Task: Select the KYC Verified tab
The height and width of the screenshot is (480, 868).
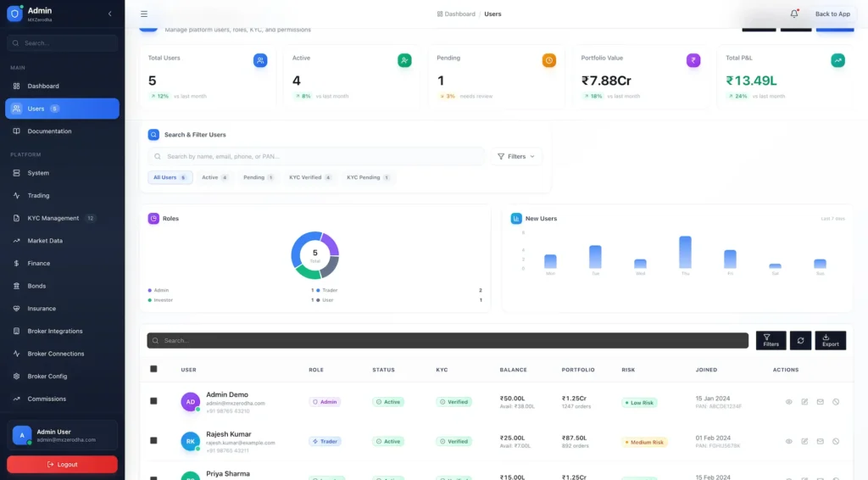Action: 310,178
